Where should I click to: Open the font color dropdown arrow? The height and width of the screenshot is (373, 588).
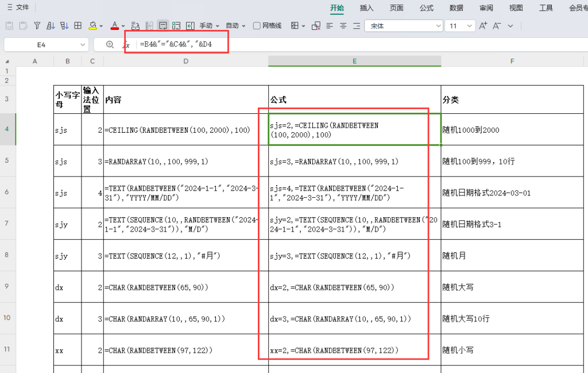coord(123,26)
